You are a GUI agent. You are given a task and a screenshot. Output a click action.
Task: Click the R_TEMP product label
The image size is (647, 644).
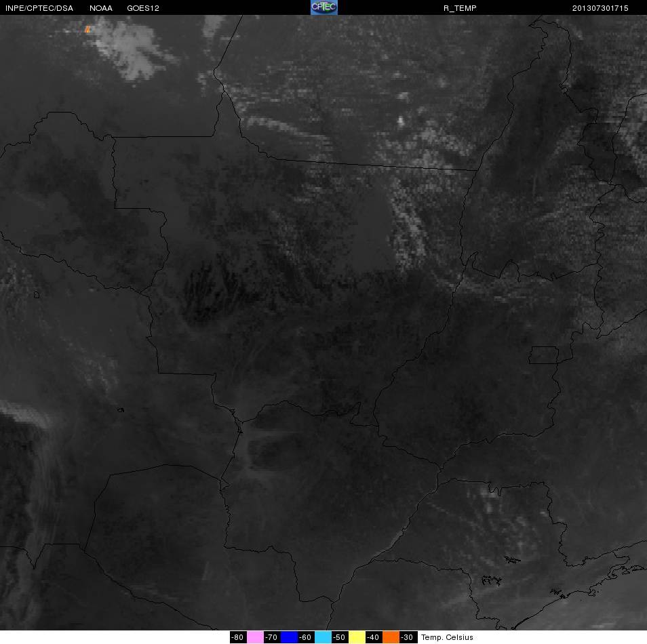pyautogui.click(x=460, y=8)
